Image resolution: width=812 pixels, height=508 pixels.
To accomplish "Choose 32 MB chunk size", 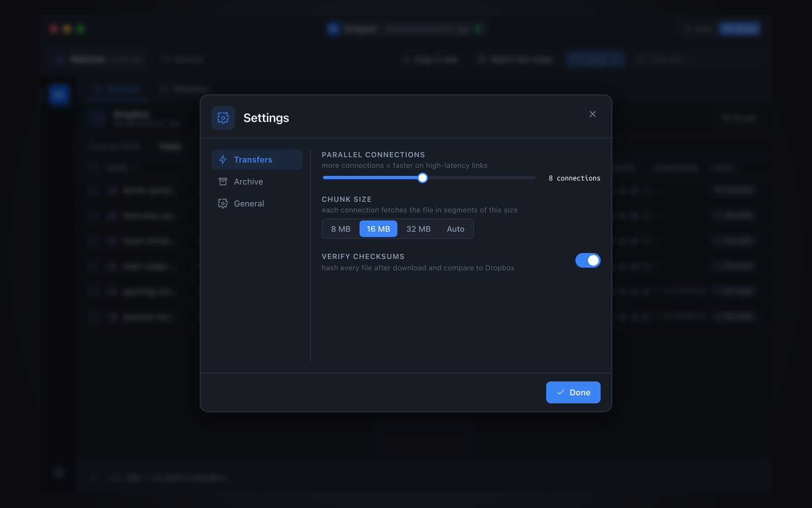I will pyautogui.click(x=418, y=229).
